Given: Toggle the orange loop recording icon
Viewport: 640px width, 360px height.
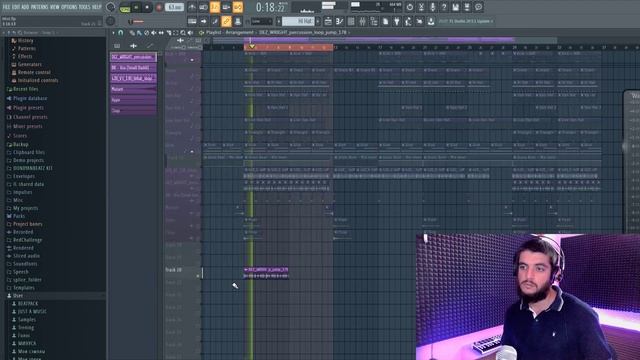Looking at the screenshot, I should (x=238, y=7).
